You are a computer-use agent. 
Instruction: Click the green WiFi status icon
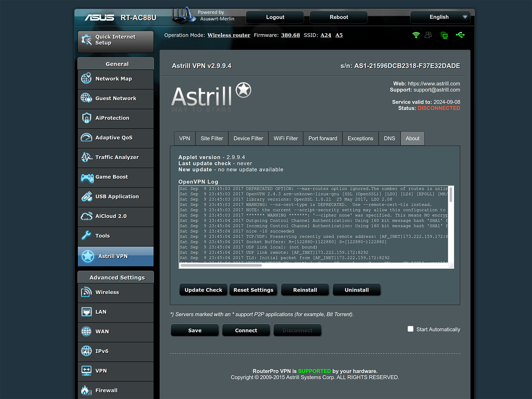click(416, 35)
